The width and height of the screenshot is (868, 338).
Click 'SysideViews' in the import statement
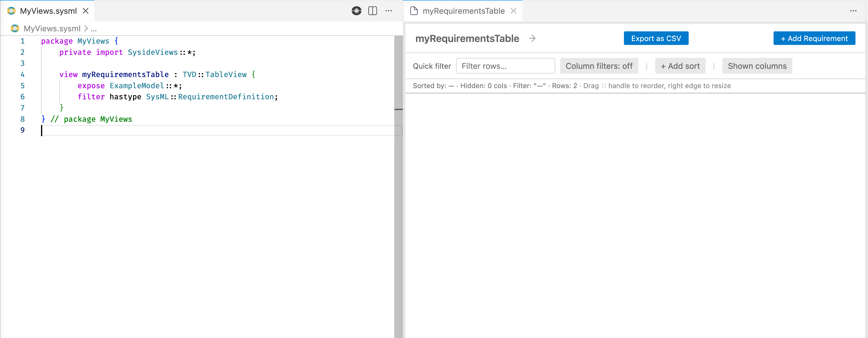tap(153, 52)
